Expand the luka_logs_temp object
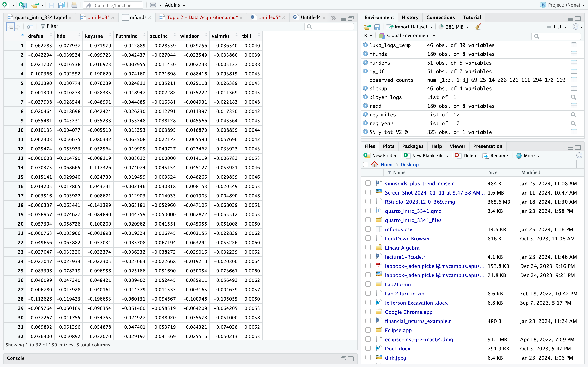 click(366, 45)
